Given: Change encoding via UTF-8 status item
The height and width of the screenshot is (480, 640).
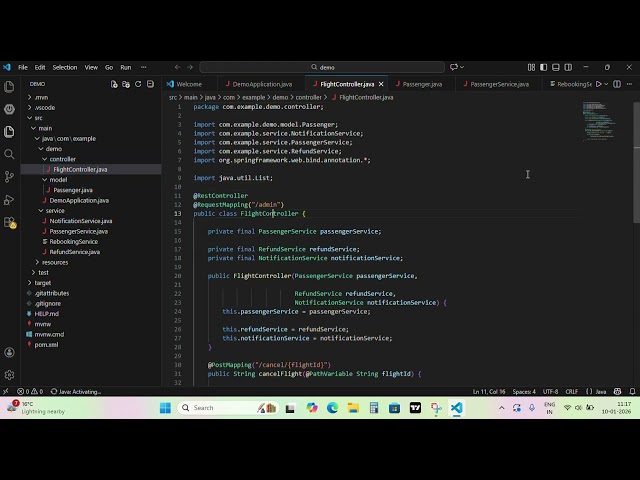Looking at the screenshot, I should point(550,391).
